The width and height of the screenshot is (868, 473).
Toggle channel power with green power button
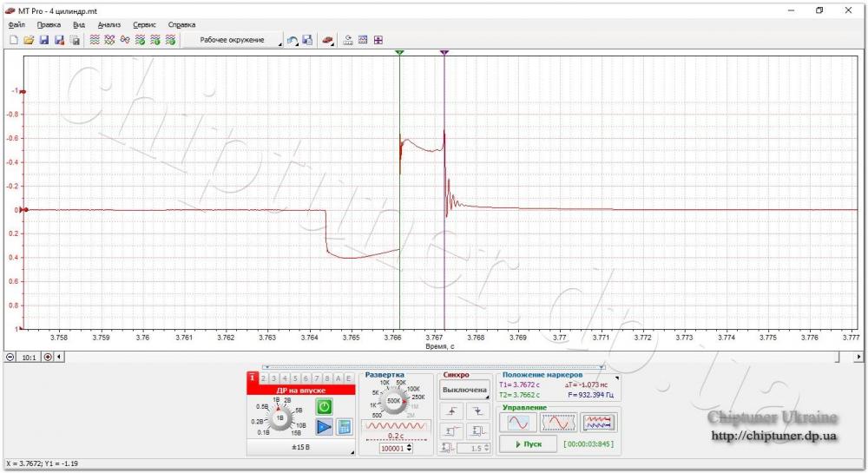(325, 407)
